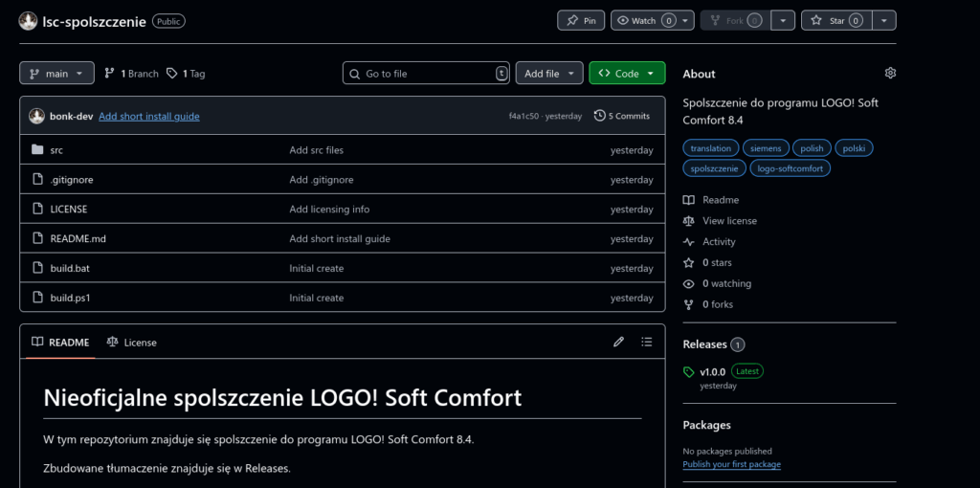Viewport: 980px width, 488px height.
Task: Open repository About settings gear
Action: (x=890, y=73)
